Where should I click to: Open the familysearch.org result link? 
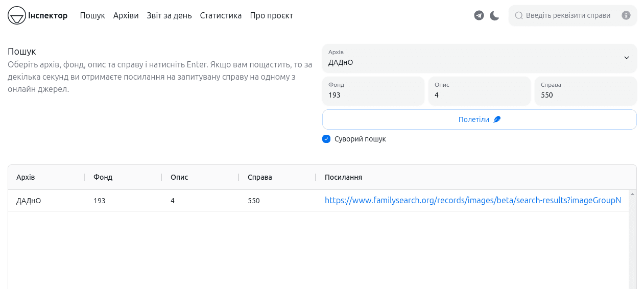pos(473,201)
